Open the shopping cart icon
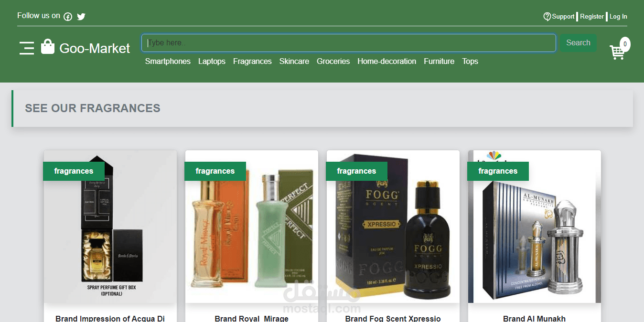 (x=617, y=52)
